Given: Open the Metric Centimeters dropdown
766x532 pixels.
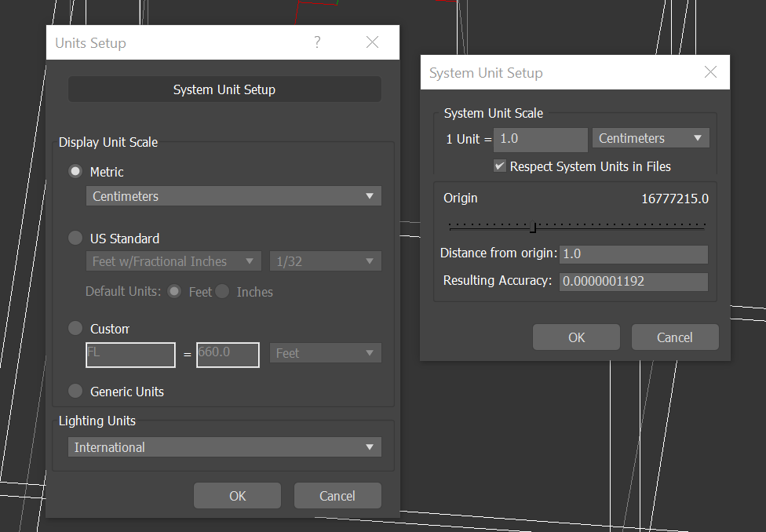Looking at the screenshot, I should [x=234, y=196].
